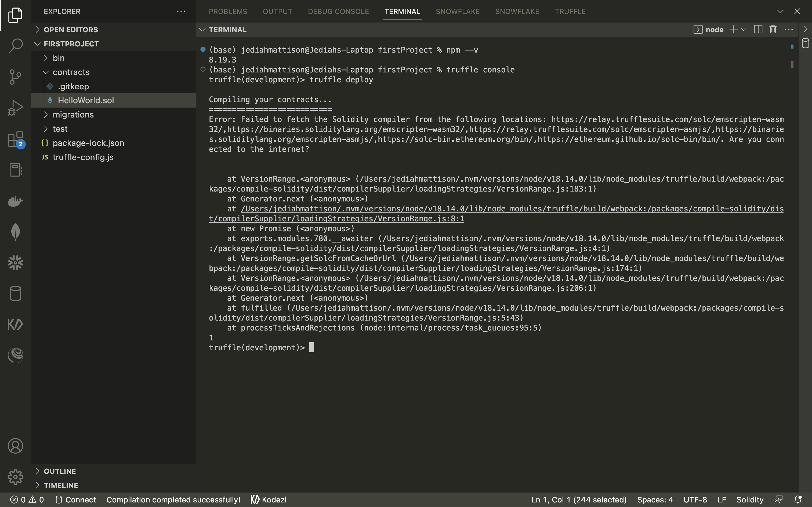Expand the TIMELINE section
This screenshot has height=507, width=812.
[x=60, y=485]
